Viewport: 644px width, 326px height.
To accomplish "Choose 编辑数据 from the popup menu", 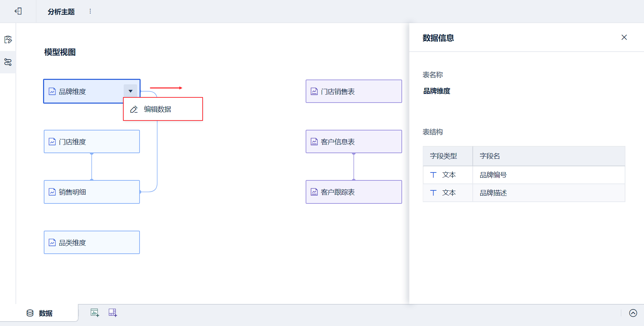I will (x=157, y=109).
